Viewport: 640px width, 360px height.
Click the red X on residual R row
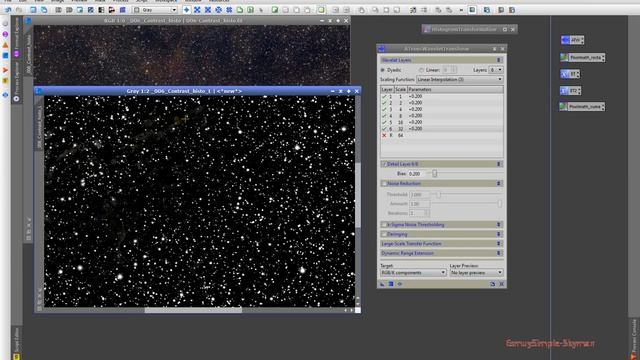pos(384,135)
